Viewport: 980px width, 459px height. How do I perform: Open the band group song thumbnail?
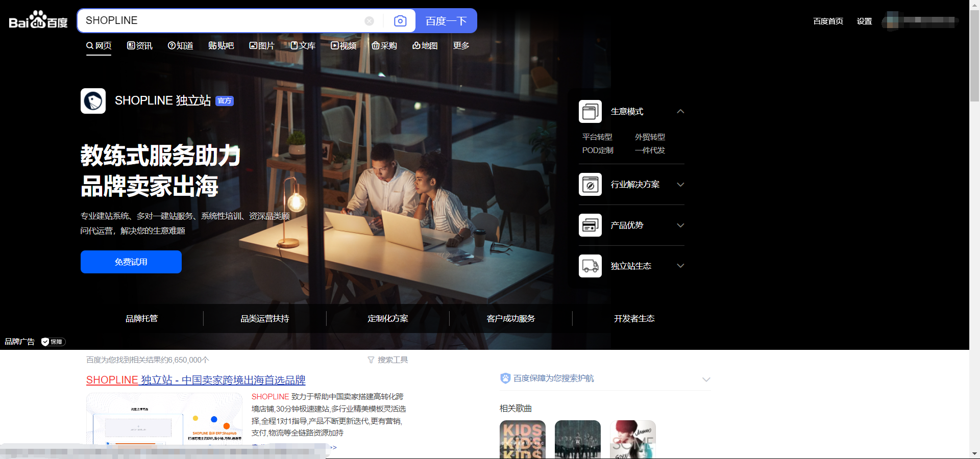578,439
